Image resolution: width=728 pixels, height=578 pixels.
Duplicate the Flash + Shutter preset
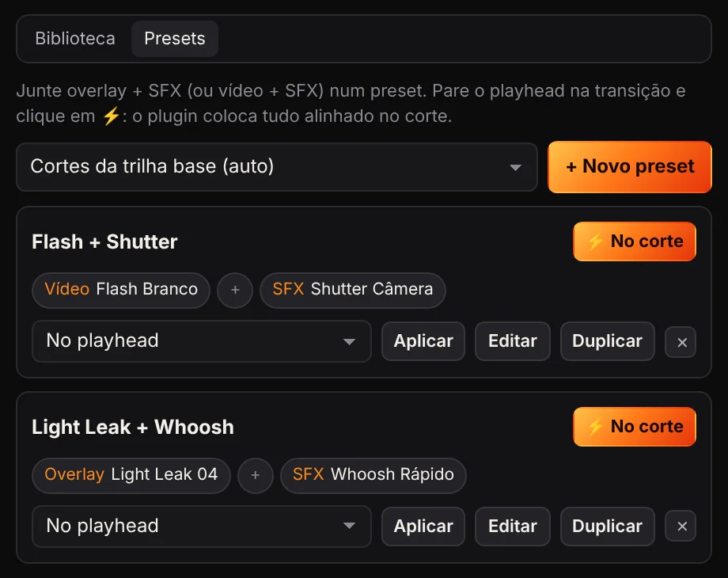tap(607, 341)
